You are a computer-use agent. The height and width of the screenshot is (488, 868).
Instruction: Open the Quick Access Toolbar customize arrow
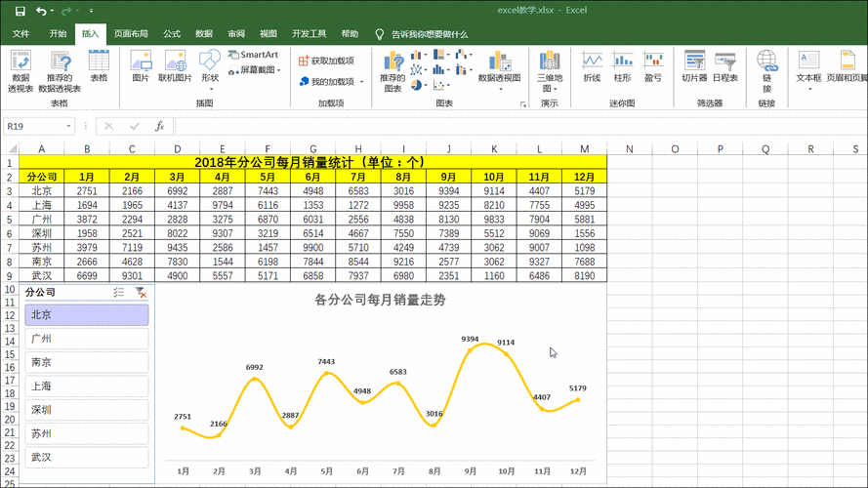click(x=92, y=11)
